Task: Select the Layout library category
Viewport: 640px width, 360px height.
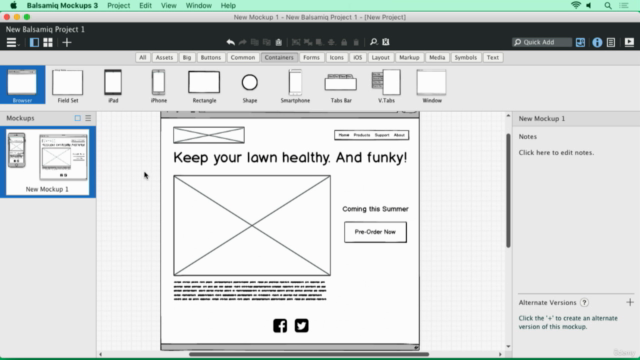Action: point(380,58)
